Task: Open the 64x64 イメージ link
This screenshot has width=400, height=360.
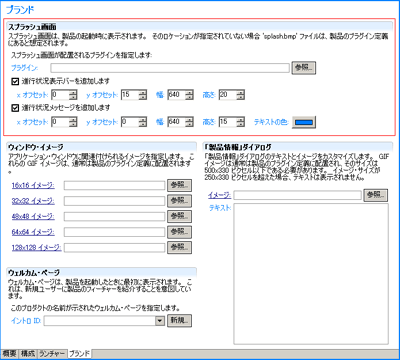Action: point(33,232)
